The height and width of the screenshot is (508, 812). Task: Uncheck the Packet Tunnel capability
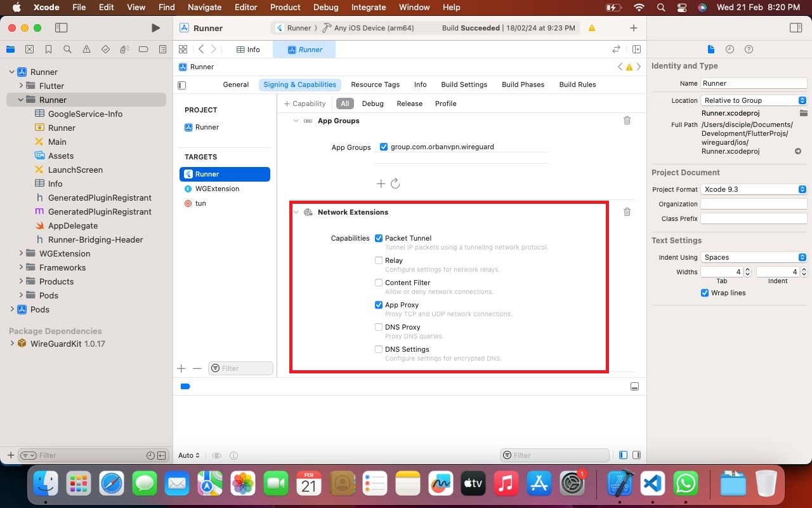click(379, 238)
